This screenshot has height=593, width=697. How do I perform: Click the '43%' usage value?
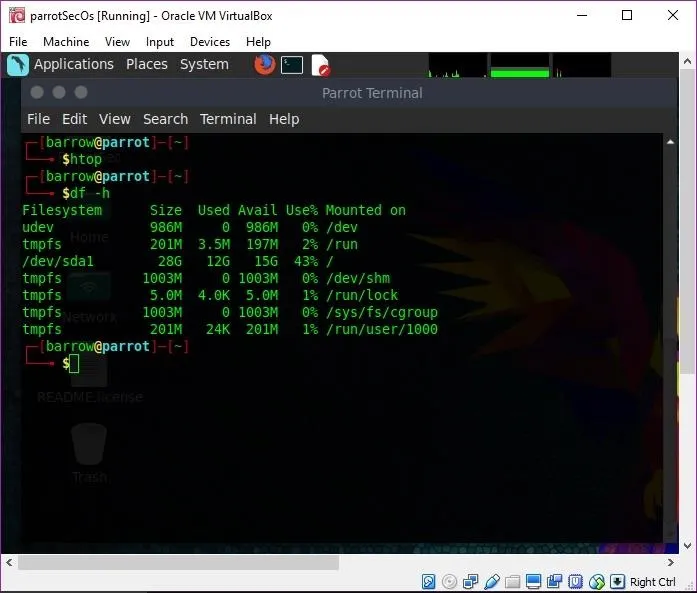tap(306, 261)
